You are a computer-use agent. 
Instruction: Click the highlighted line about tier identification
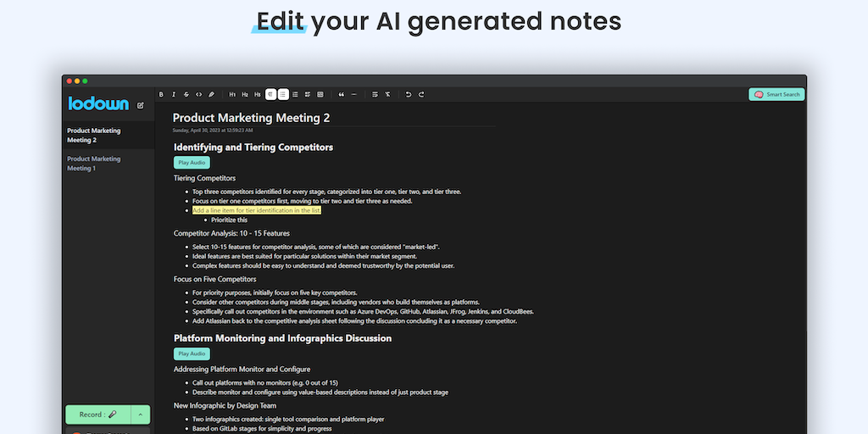tap(256, 210)
